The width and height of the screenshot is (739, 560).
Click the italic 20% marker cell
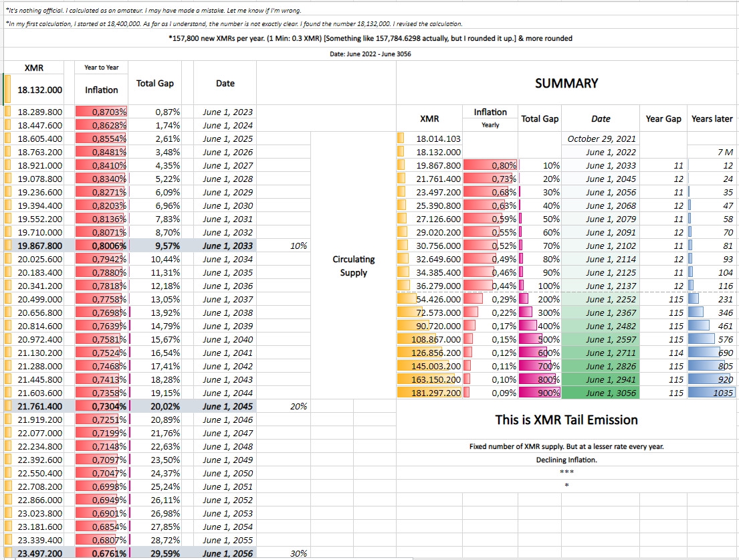click(x=284, y=406)
